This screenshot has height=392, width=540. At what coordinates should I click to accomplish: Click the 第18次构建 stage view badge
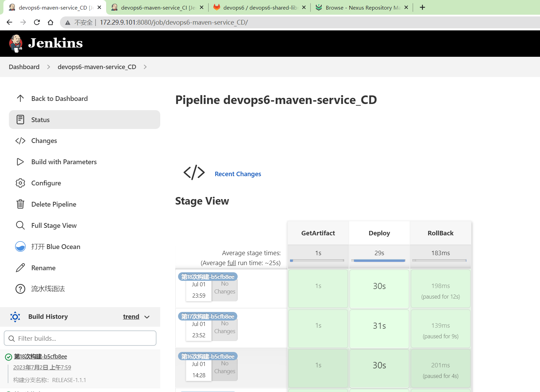(208, 277)
